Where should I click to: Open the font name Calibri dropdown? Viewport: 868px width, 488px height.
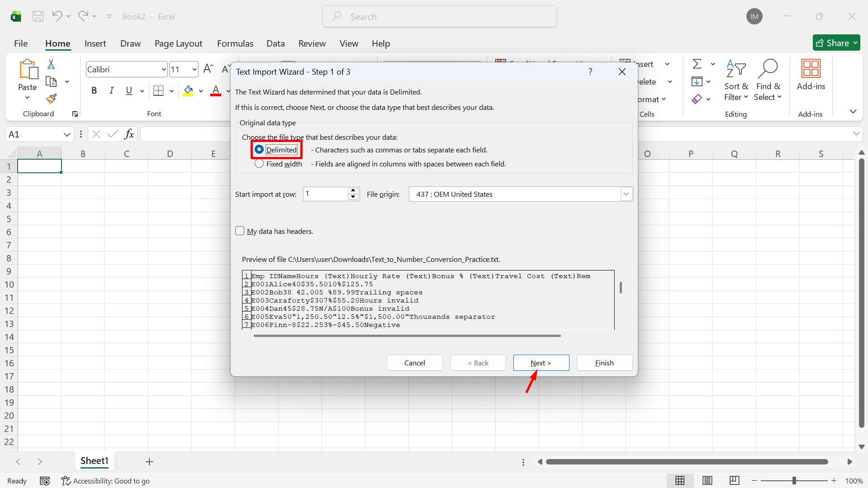(163, 69)
